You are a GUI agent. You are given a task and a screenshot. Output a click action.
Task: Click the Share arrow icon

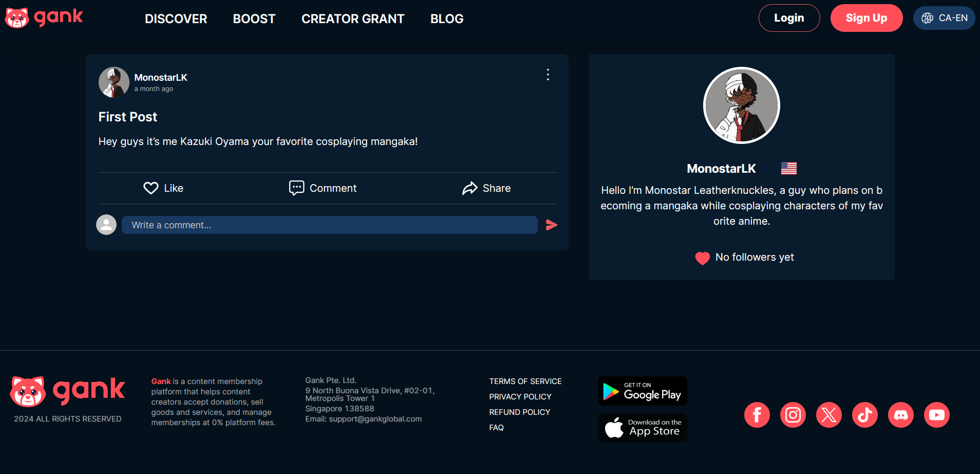pos(469,188)
